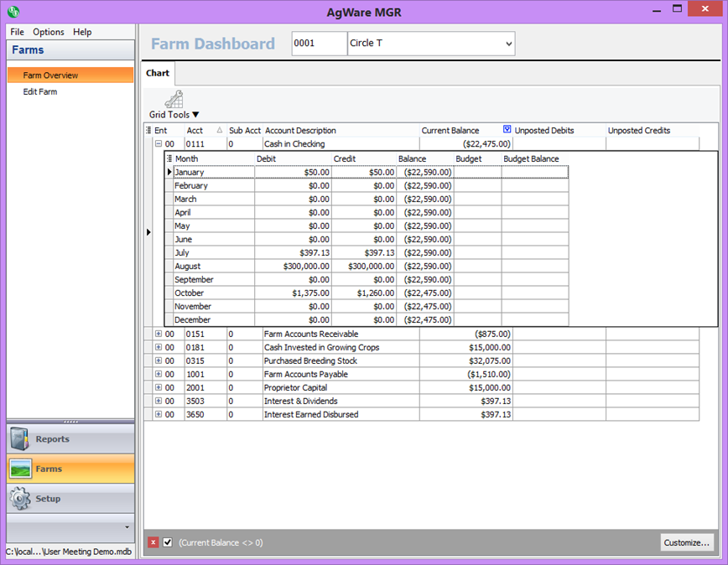
Task: Uncheck the Current Balance filter checkbox
Action: tap(168, 542)
